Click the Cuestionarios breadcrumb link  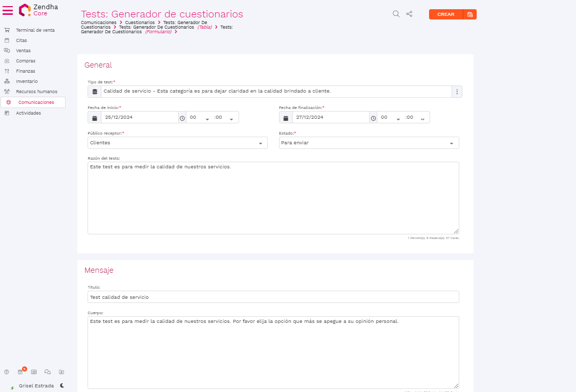click(140, 23)
